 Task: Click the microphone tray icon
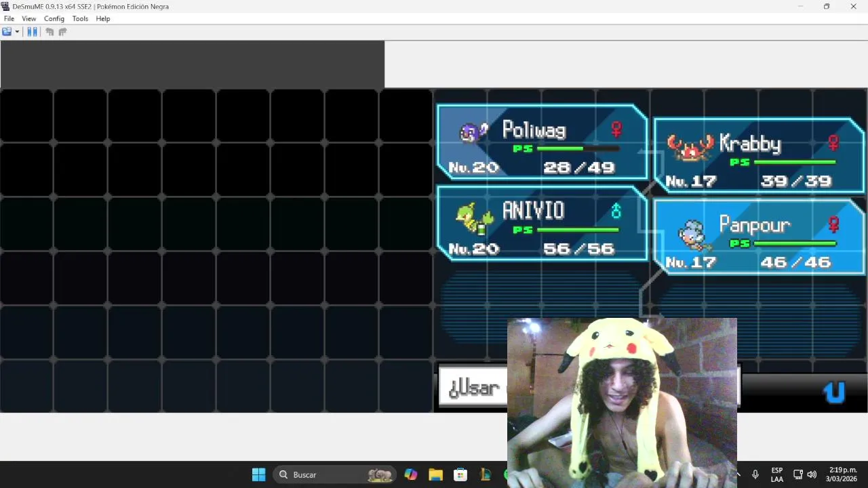pos(755,474)
